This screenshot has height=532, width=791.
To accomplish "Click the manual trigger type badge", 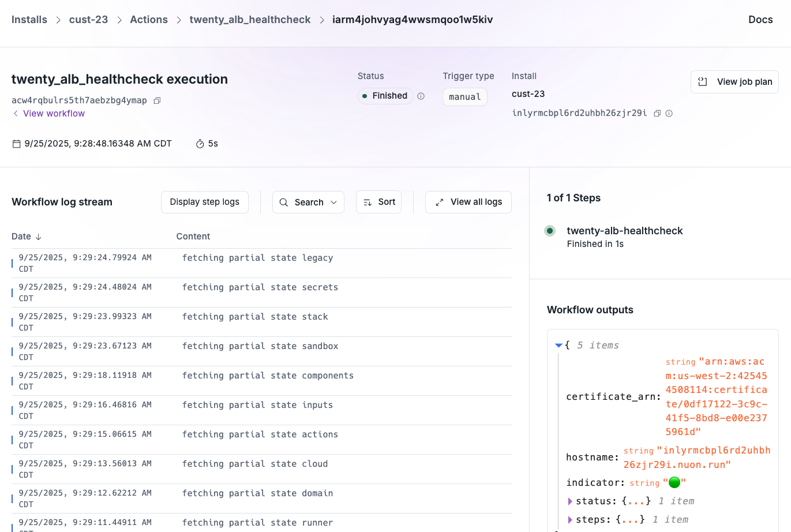I will tap(465, 97).
